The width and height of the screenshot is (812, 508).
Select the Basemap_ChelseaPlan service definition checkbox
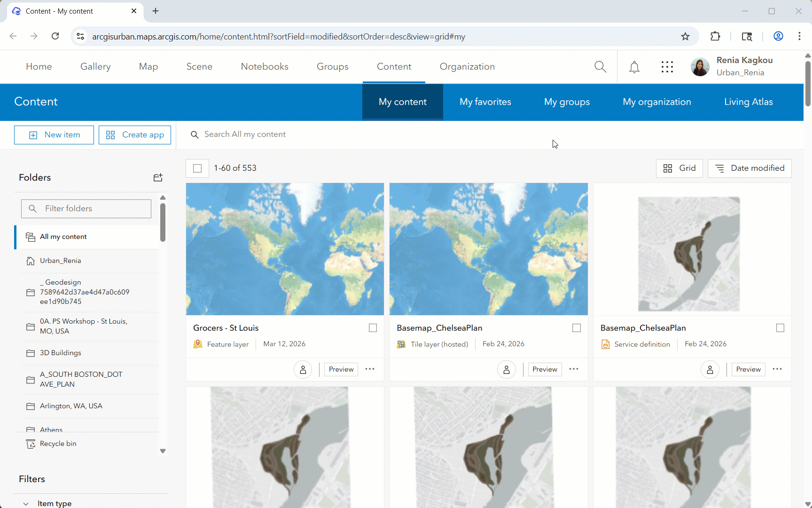pos(780,328)
